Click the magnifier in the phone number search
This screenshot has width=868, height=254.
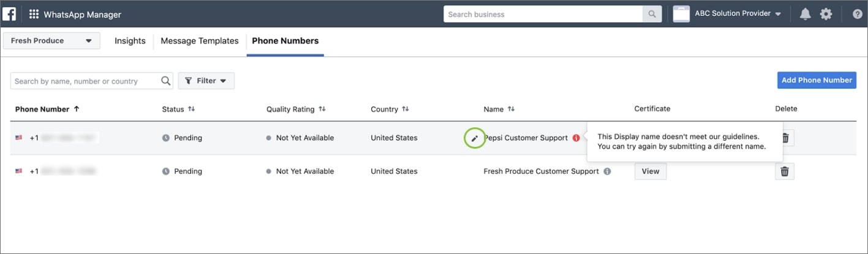166,81
